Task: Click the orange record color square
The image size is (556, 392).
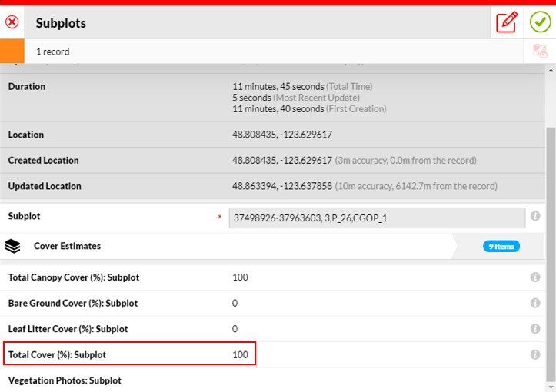Action: 12,51
